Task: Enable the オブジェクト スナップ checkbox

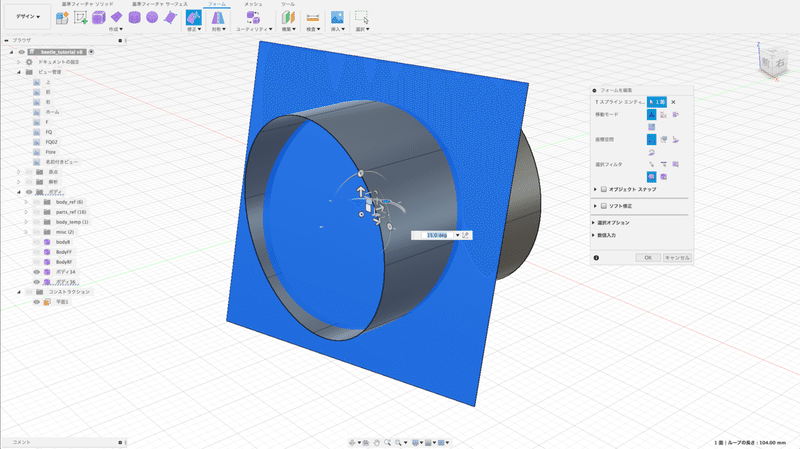Action: pos(604,189)
